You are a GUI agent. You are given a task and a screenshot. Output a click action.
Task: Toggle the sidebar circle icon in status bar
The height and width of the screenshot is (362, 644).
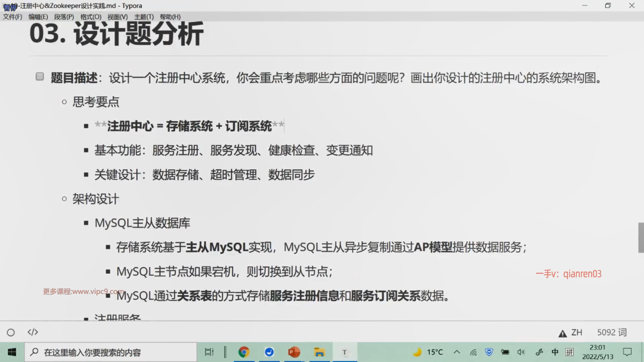coord(11,332)
